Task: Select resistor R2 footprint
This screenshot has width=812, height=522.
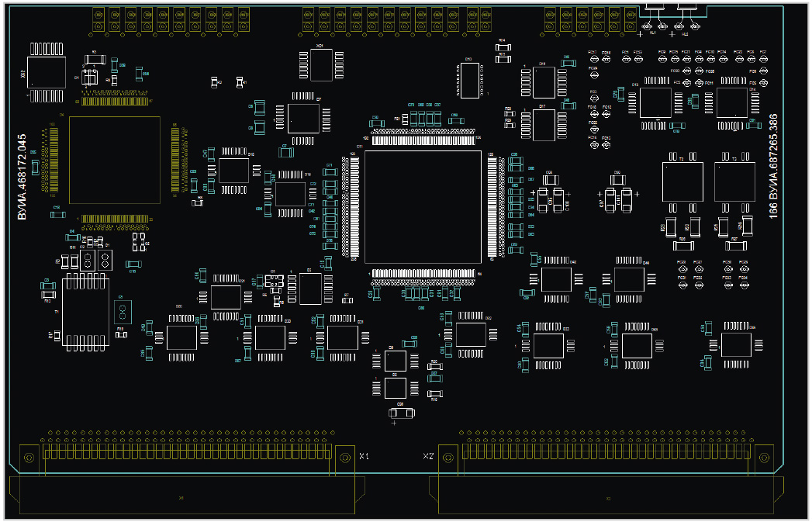Action: tap(214, 81)
